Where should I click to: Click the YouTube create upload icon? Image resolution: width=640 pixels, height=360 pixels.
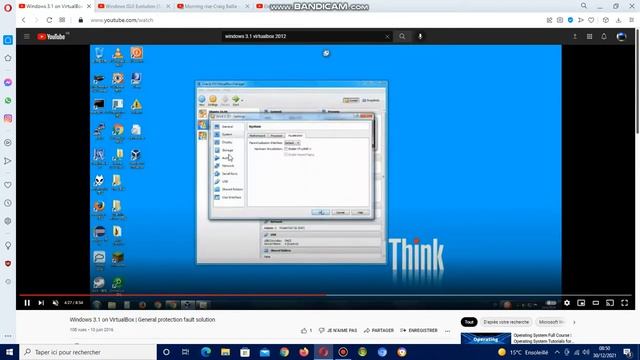(575, 36)
